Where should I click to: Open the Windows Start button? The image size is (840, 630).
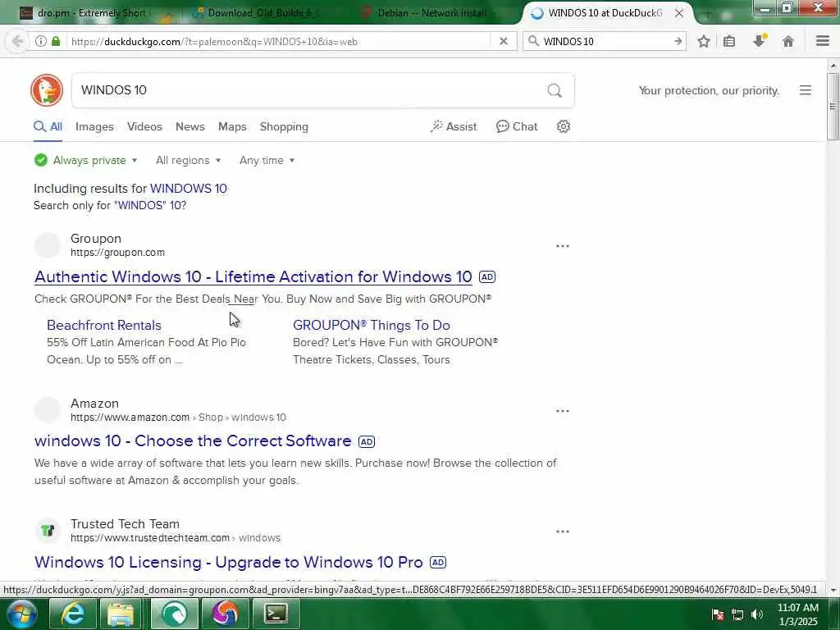[x=21, y=614]
